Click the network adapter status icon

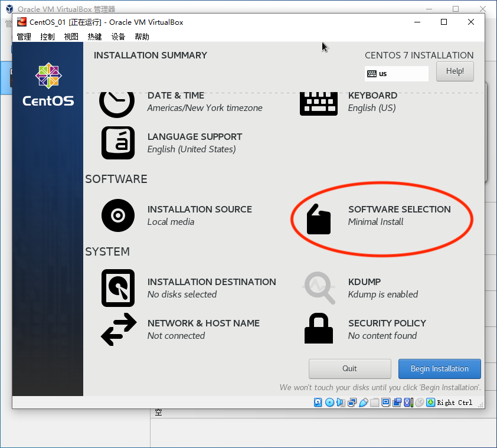pyautogui.click(x=352, y=403)
